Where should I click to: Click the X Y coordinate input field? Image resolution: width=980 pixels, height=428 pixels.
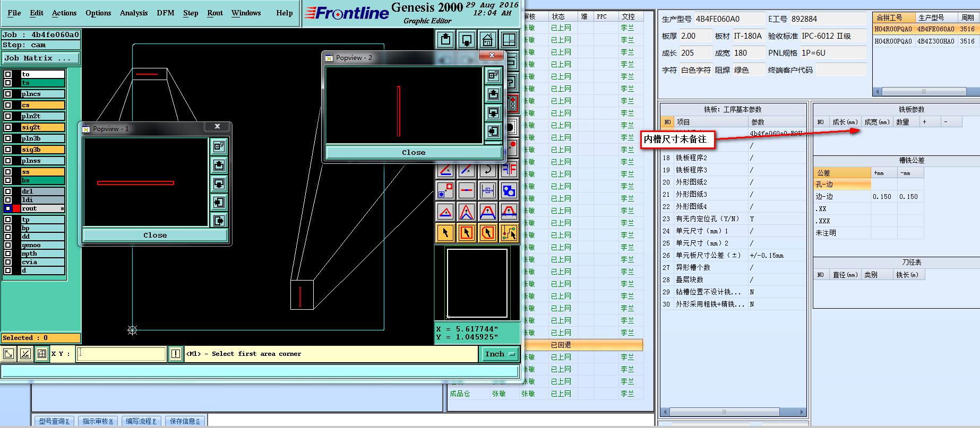[x=122, y=354]
